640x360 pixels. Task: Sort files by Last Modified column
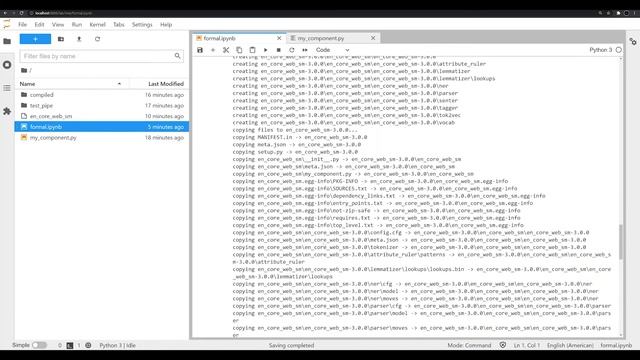coord(166,84)
